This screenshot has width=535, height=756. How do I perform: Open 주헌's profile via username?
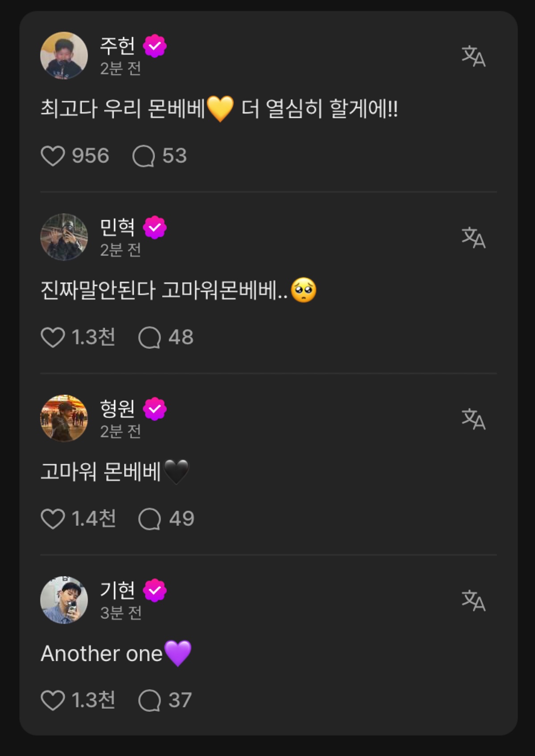coord(117,45)
